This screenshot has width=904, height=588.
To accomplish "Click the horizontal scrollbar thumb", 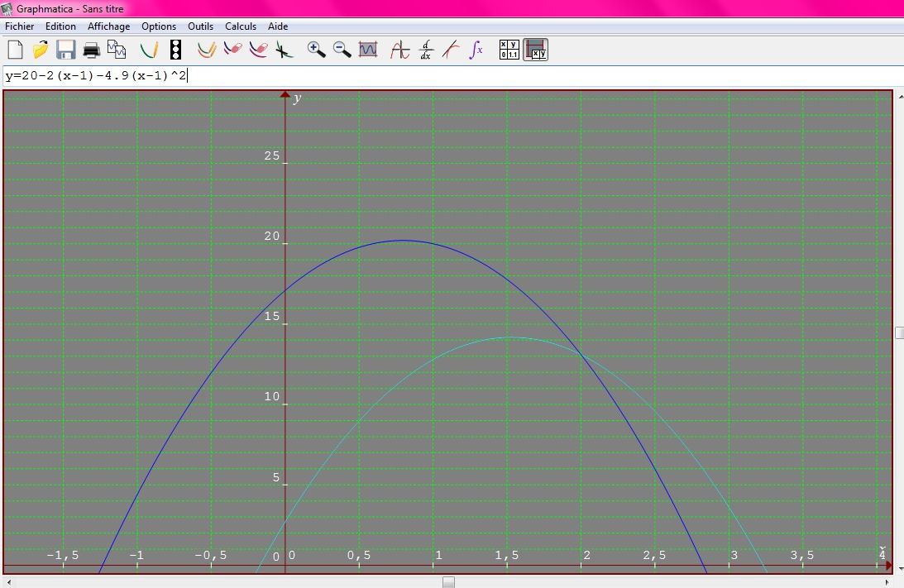I will pos(448,582).
